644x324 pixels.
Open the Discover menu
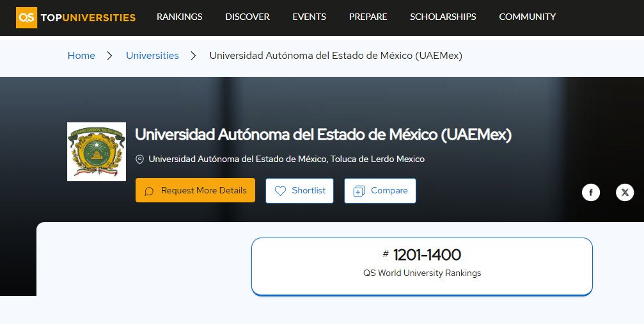point(247,17)
